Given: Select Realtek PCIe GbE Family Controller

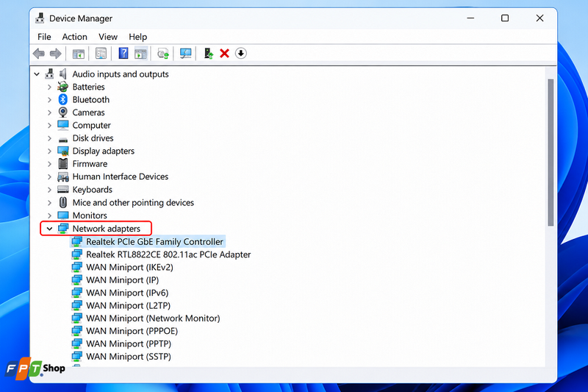Looking at the screenshot, I should tap(154, 241).
